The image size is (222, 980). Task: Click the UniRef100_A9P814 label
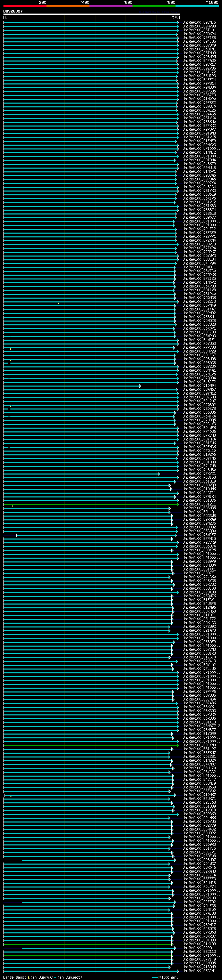(x=199, y=84)
